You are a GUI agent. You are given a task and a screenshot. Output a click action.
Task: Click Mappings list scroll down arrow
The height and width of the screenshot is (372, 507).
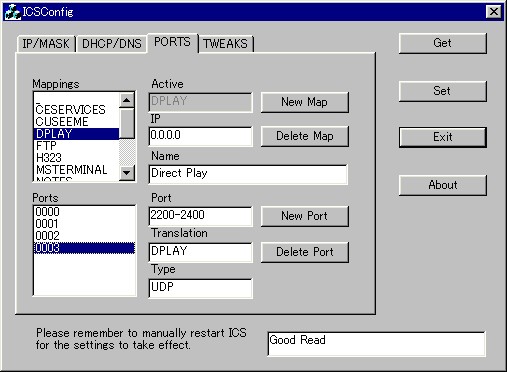coord(127,173)
